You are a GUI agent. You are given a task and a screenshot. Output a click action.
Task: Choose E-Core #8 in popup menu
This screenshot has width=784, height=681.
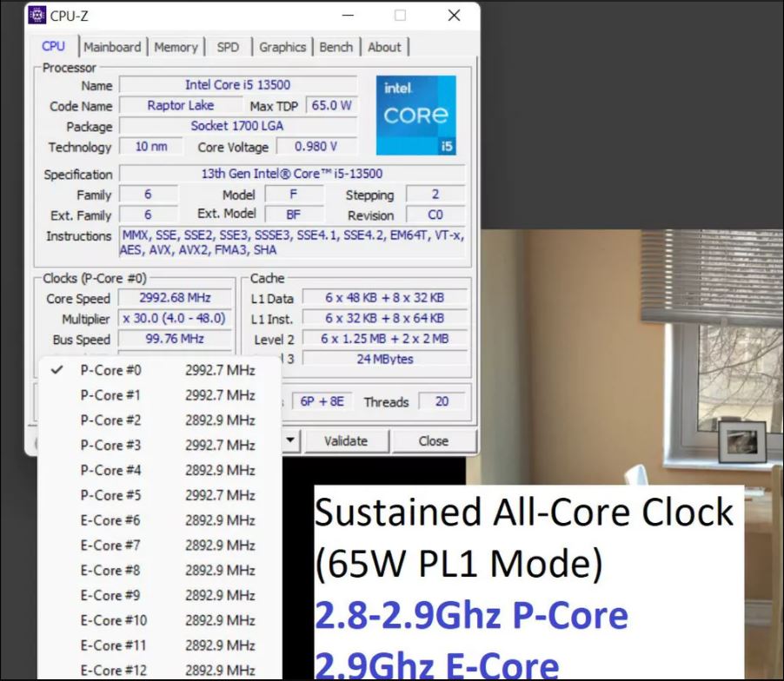160,570
